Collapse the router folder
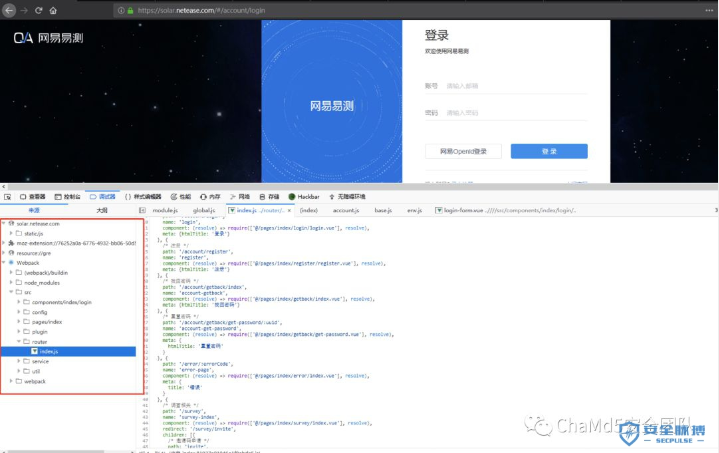 pyautogui.click(x=19, y=342)
